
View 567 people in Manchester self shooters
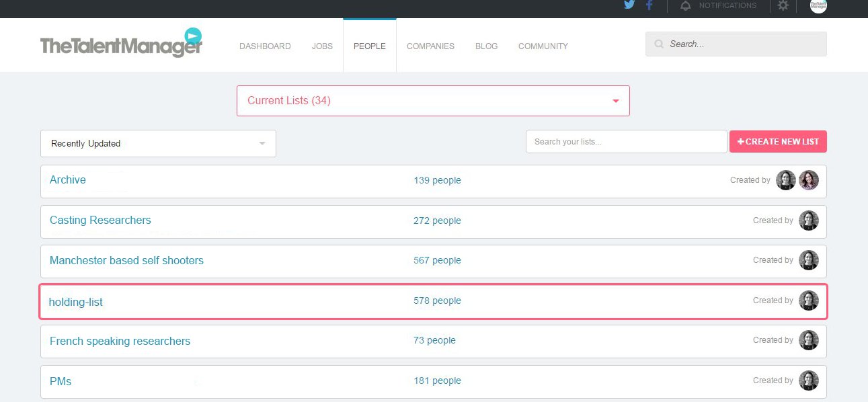pos(437,261)
